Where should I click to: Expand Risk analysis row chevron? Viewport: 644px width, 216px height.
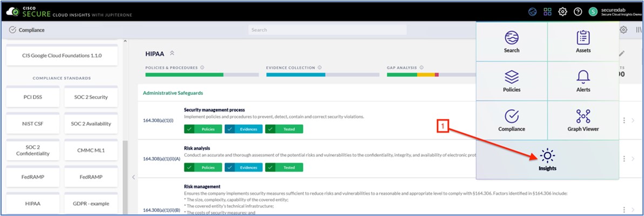pos(633,159)
